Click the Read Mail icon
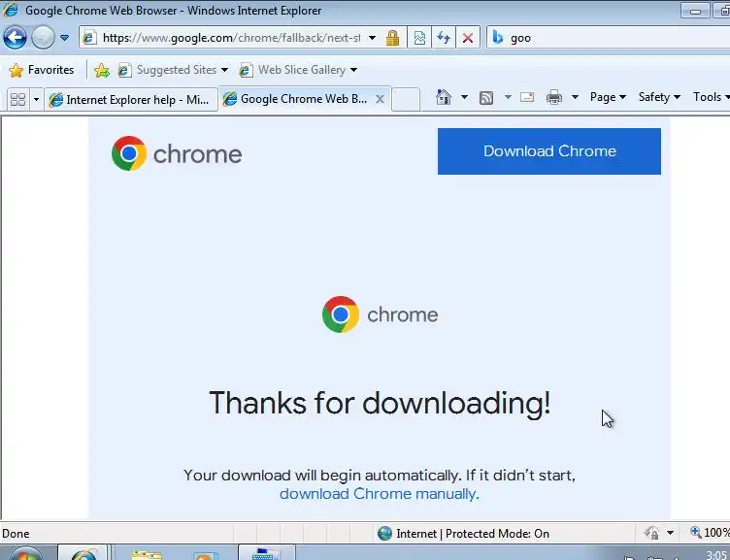 (527, 97)
